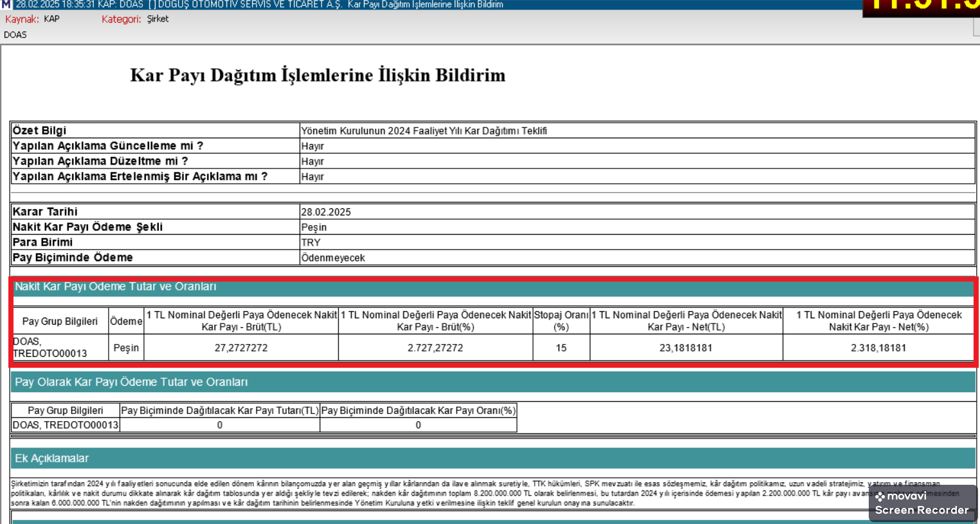
Task: Click the DOAS ticker below Kaynak
Action: 15,35
